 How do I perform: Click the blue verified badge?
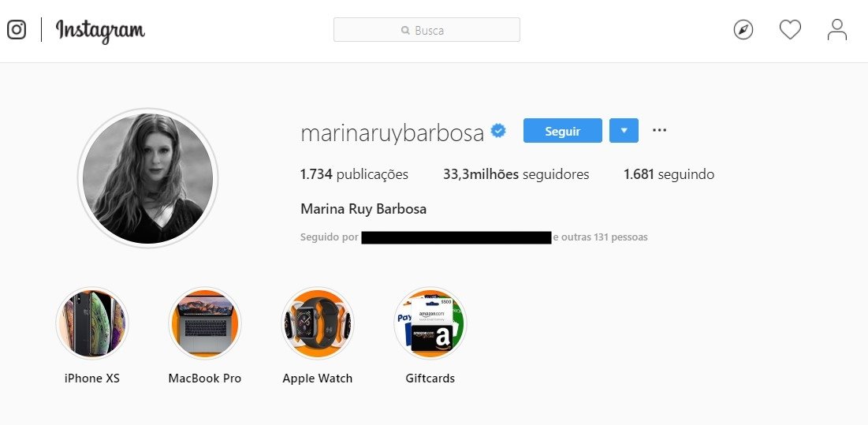498,131
